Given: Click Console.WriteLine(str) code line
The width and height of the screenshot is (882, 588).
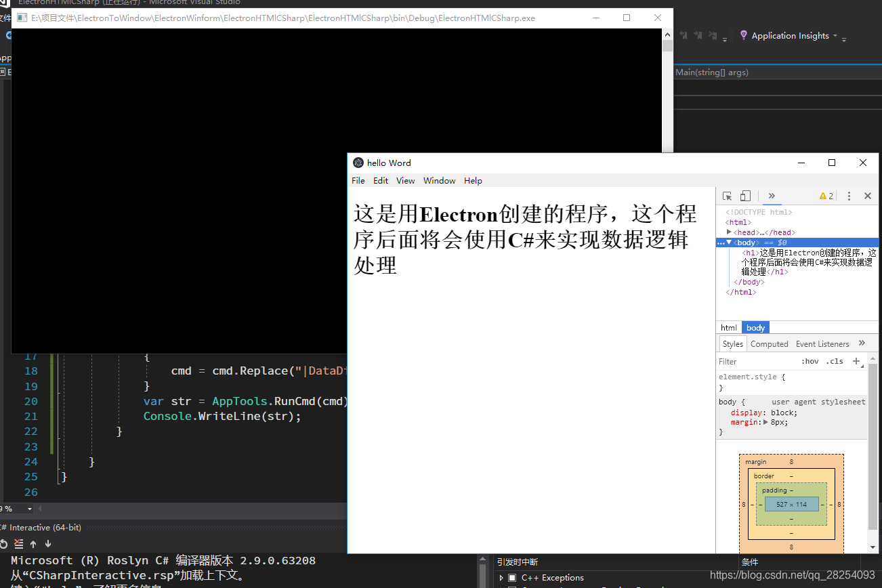Looking at the screenshot, I should click(222, 416).
